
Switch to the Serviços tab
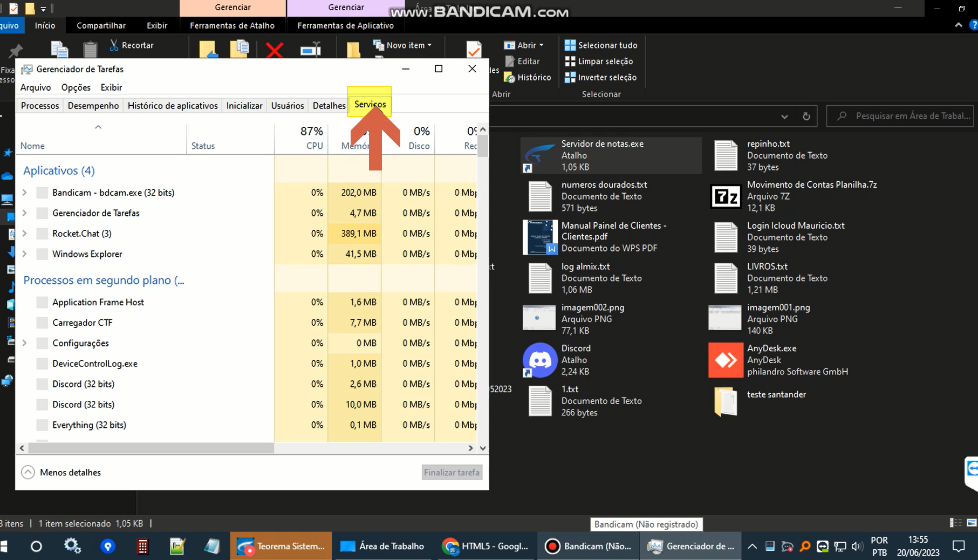[370, 105]
